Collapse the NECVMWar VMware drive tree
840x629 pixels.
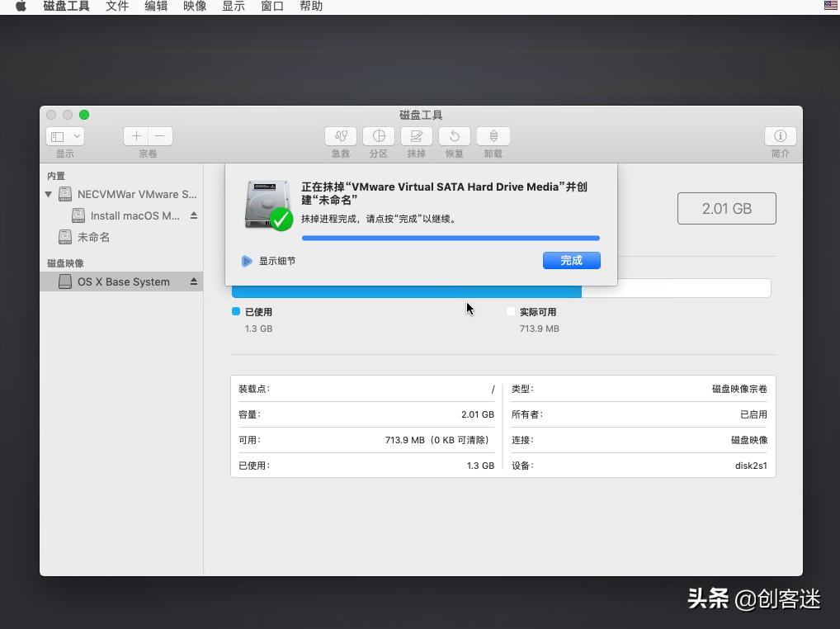[49, 194]
